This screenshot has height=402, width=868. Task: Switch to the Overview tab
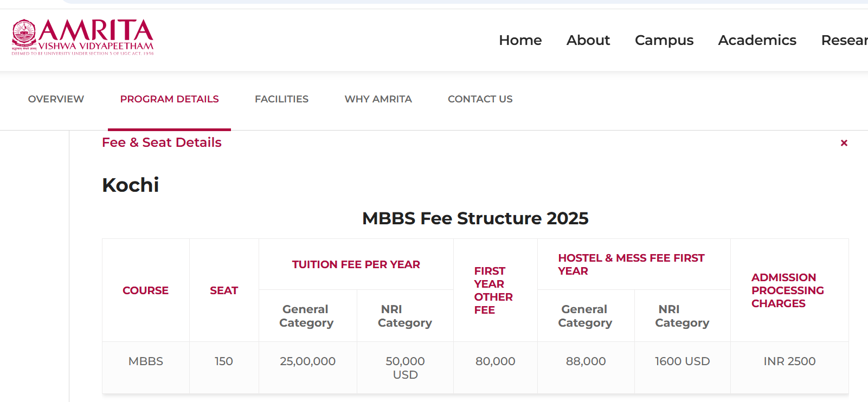coord(56,99)
